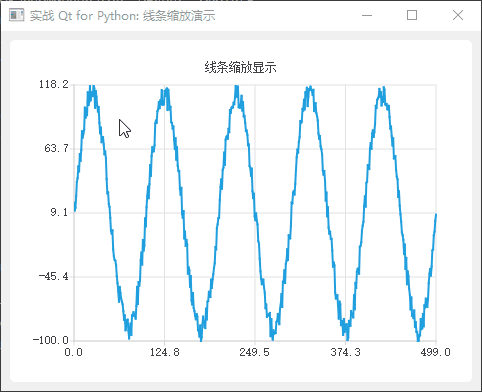482x392 pixels.
Task: Maximize the Qt for Python window
Action: coord(412,15)
